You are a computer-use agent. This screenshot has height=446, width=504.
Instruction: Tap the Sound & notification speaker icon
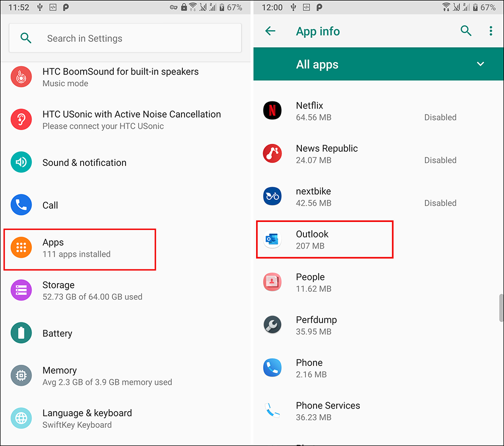21,162
